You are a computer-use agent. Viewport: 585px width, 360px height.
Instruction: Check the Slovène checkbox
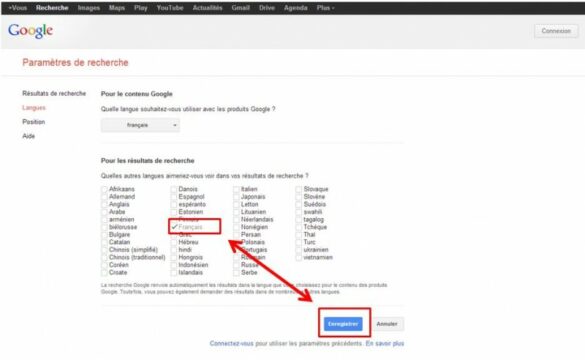click(x=298, y=197)
